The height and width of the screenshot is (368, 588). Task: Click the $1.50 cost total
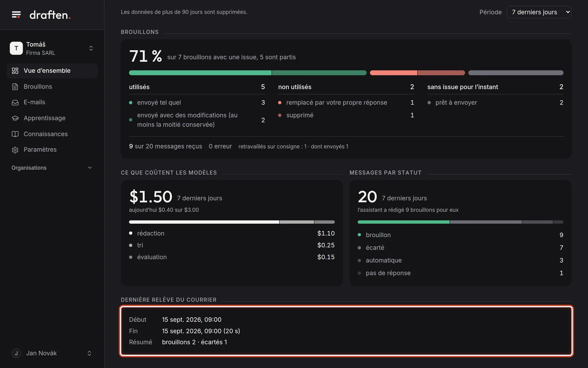(x=151, y=197)
